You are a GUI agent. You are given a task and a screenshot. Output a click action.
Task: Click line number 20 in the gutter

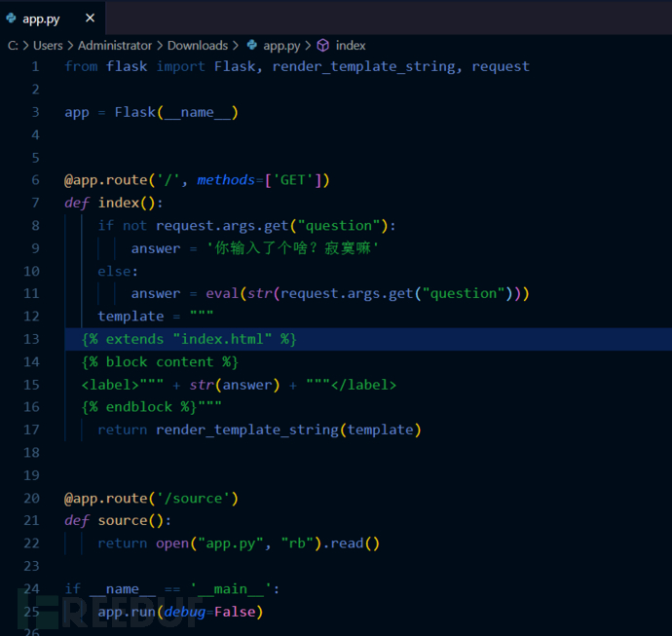tap(32, 498)
